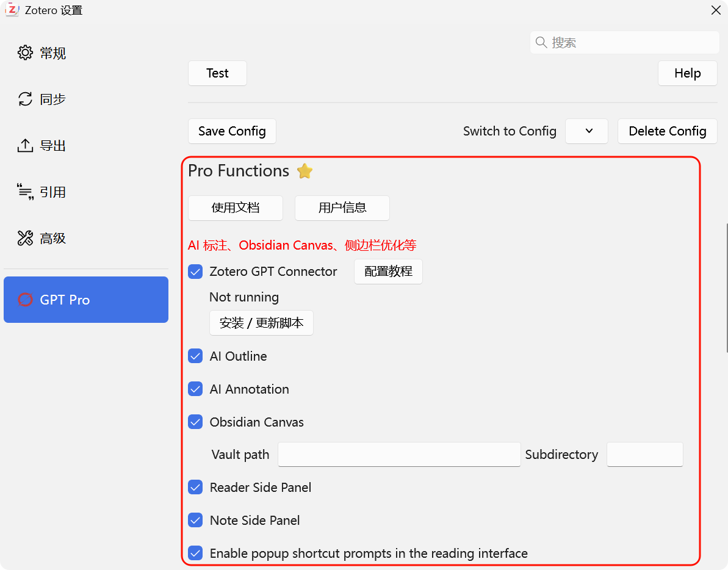Uncheck Reader Side Panel option
This screenshot has height=570, width=728.
coord(195,488)
